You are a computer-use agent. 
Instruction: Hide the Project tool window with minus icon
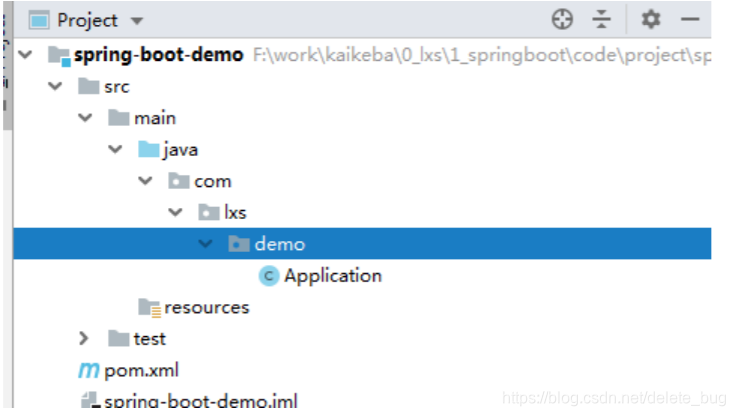click(x=690, y=20)
